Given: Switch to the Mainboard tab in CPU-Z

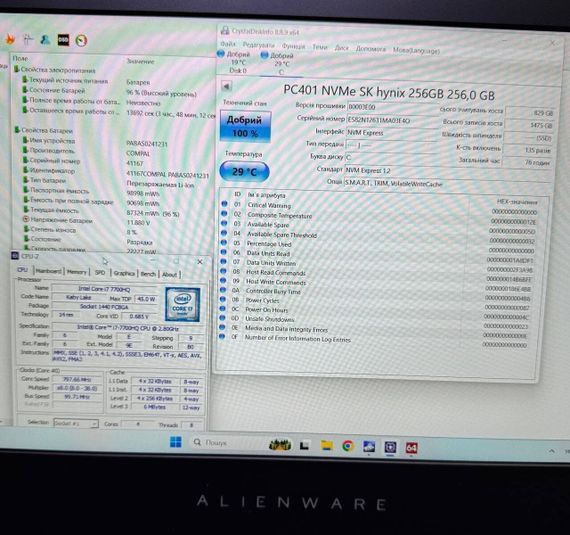Looking at the screenshot, I should [48, 271].
